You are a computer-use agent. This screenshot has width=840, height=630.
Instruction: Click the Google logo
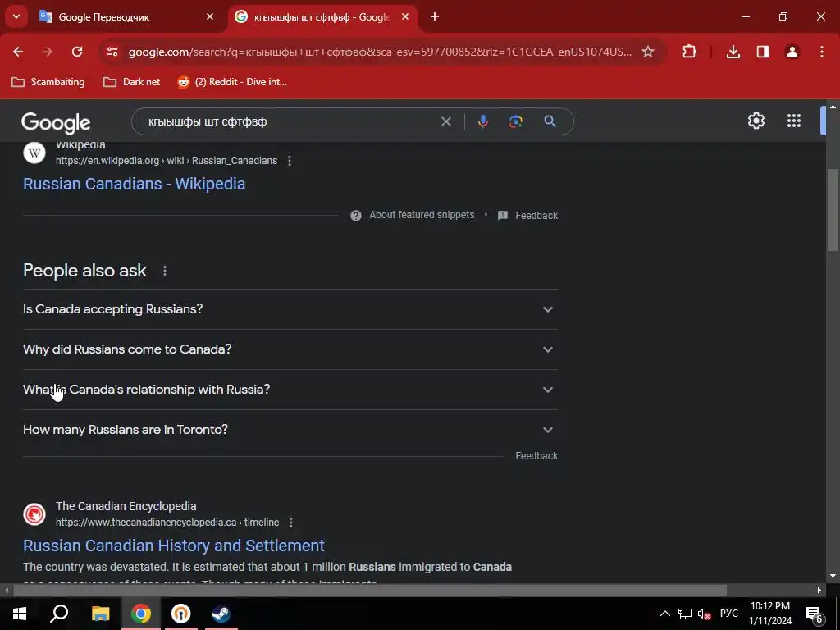[x=56, y=123]
